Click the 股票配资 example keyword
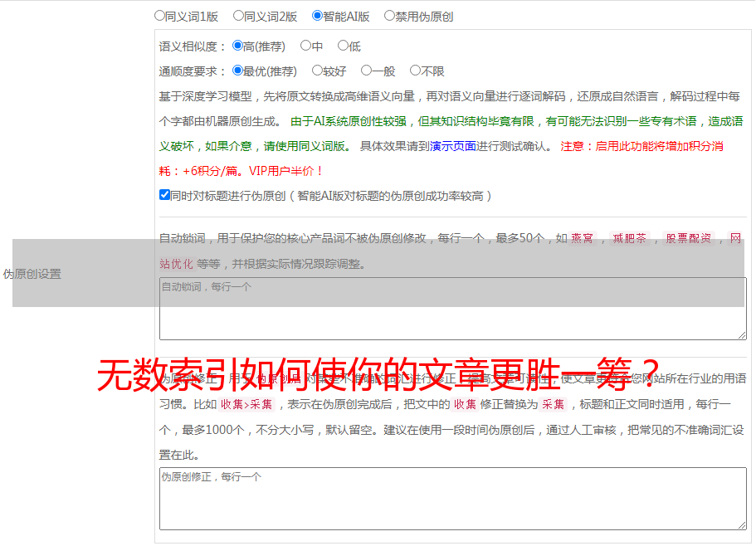This screenshot has width=756, height=546. (689, 238)
